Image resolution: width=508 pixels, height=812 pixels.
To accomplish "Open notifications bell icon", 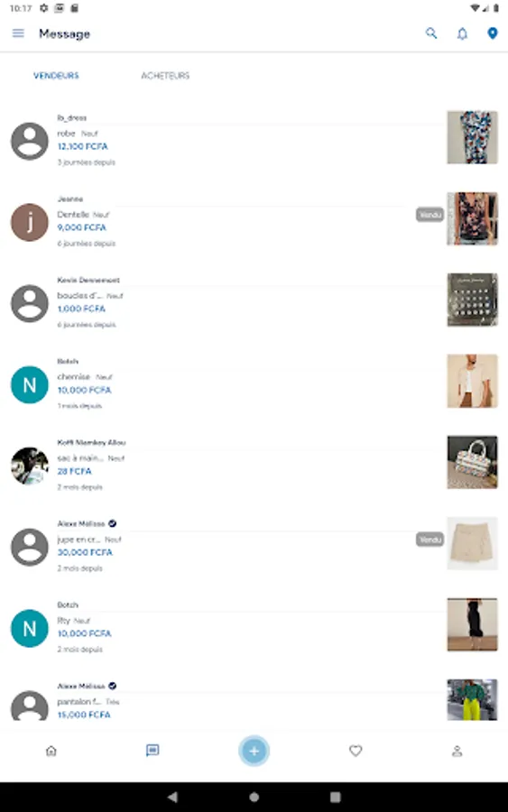I will coord(462,33).
